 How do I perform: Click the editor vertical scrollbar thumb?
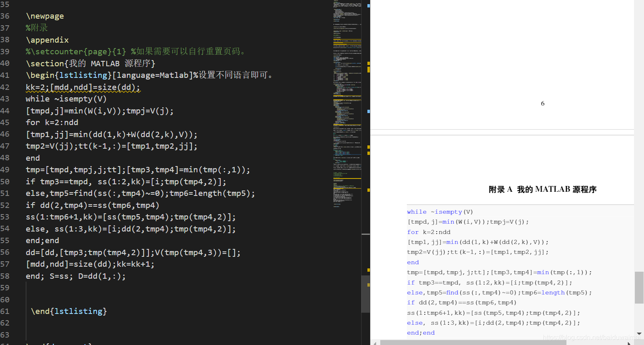[x=366, y=294]
